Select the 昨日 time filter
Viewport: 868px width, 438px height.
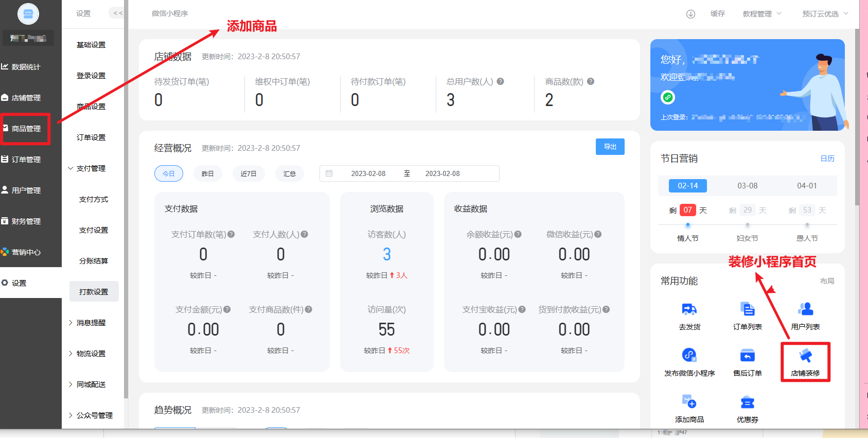[207, 173]
